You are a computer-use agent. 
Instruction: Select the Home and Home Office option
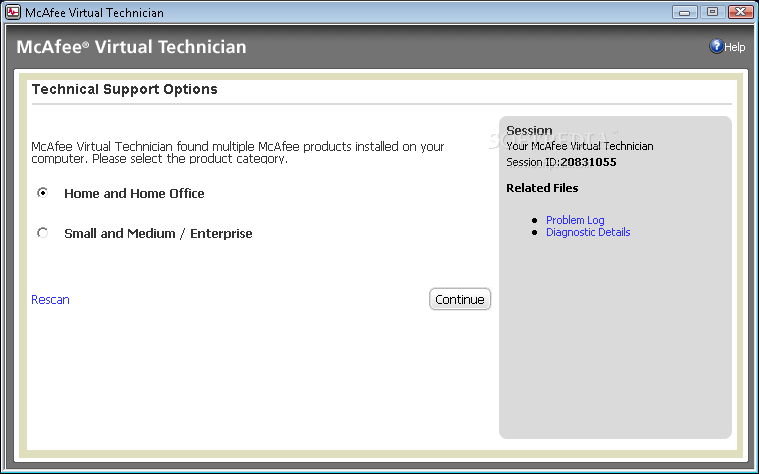tap(43, 193)
